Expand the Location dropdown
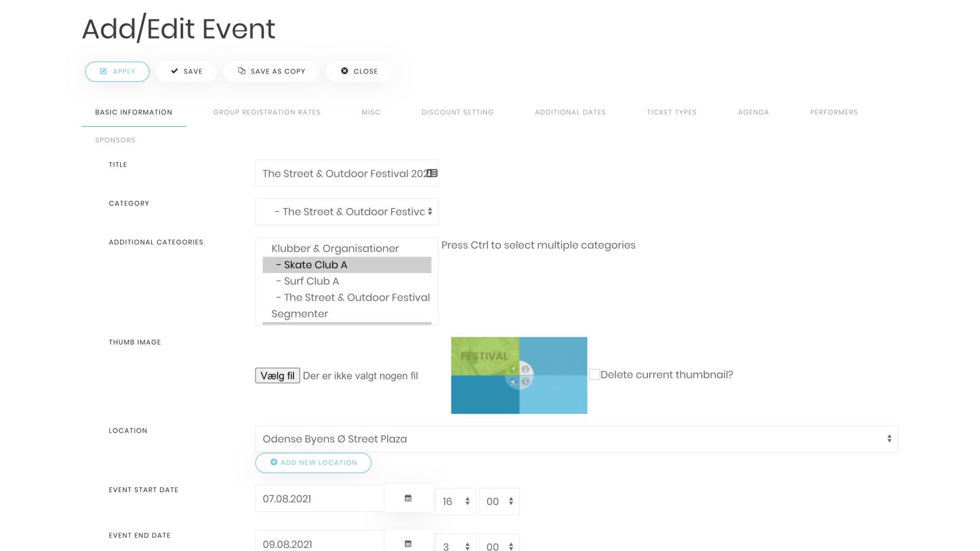This screenshot has height=551, width=980. pyautogui.click(x=576, y=439)
